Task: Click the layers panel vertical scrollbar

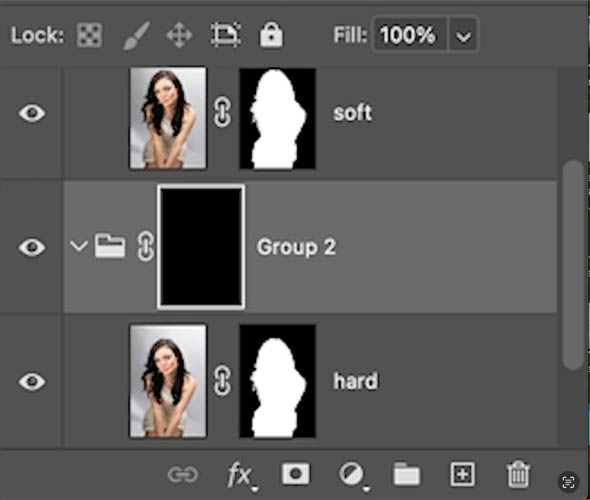Action: point(573,265)
